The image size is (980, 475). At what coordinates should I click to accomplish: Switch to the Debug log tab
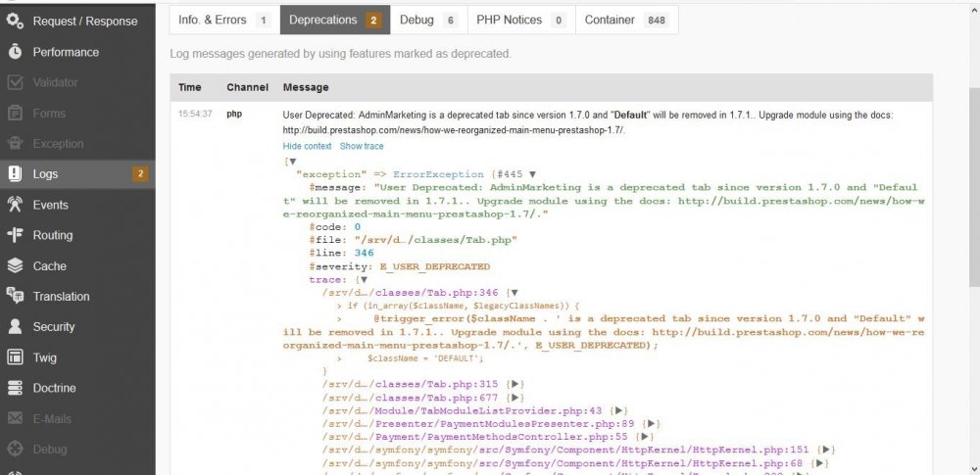point(429,20)
